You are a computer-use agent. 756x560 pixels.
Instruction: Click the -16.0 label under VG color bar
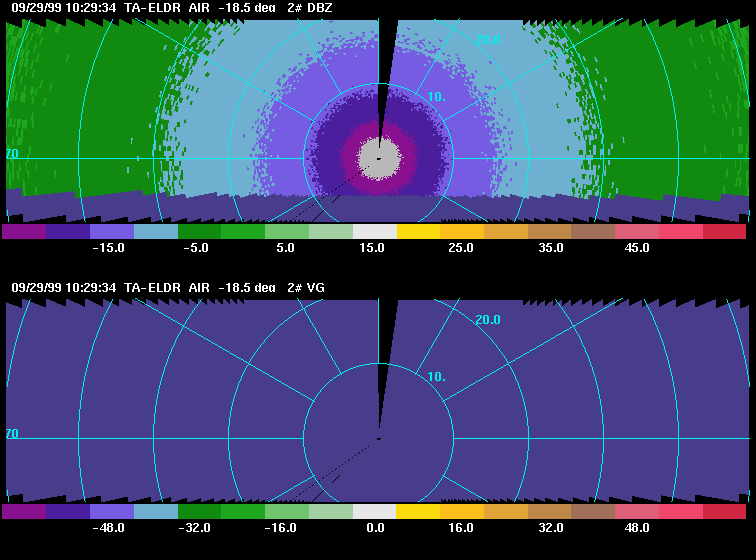(x=280, y=528)
